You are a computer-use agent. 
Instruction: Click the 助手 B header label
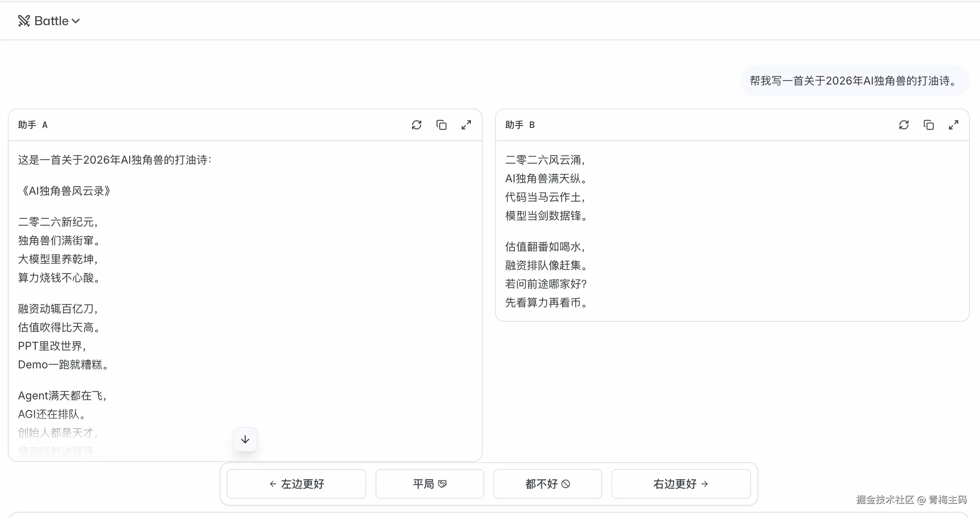pos(520,125)
